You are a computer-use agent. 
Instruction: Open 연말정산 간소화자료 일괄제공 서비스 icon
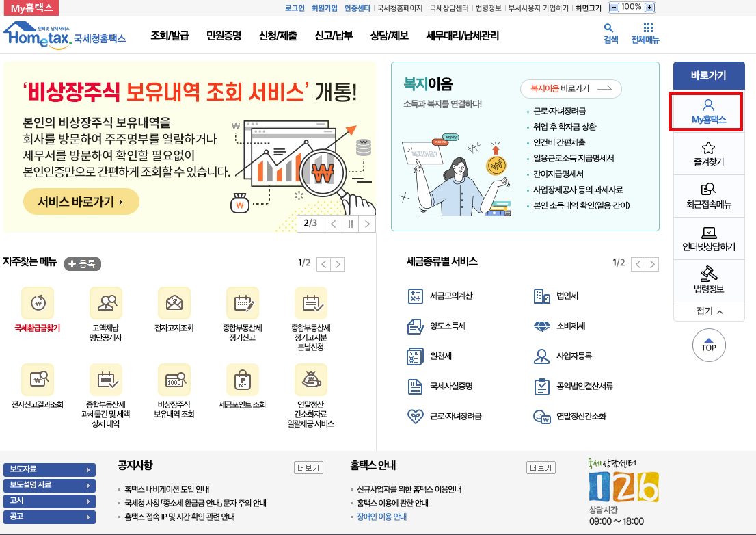[x=311, y=380]
